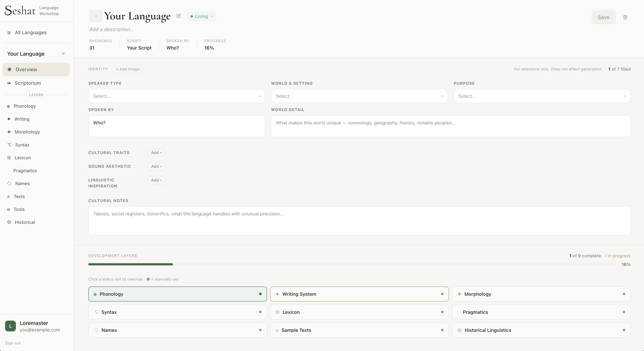
Task: Click the Names card's diamond icon
Action: point(96,330)
